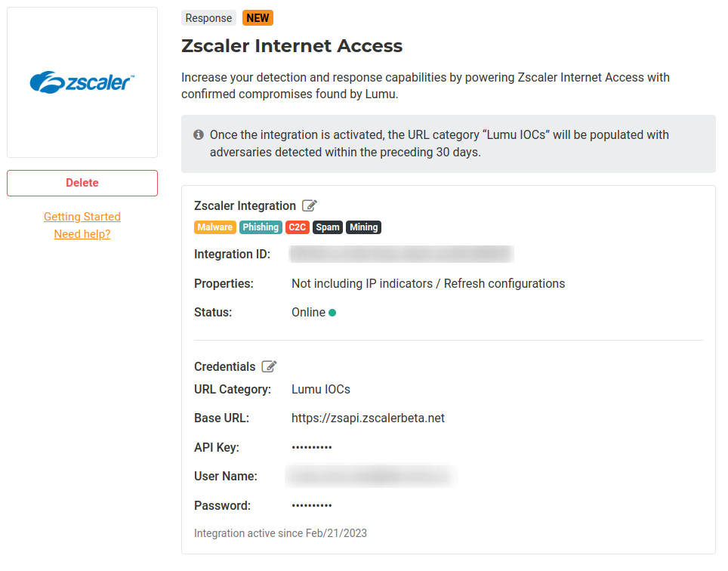Click the Malware tag badge
Viewport: 728px width, 571px height.
click(x=215, y=227)
